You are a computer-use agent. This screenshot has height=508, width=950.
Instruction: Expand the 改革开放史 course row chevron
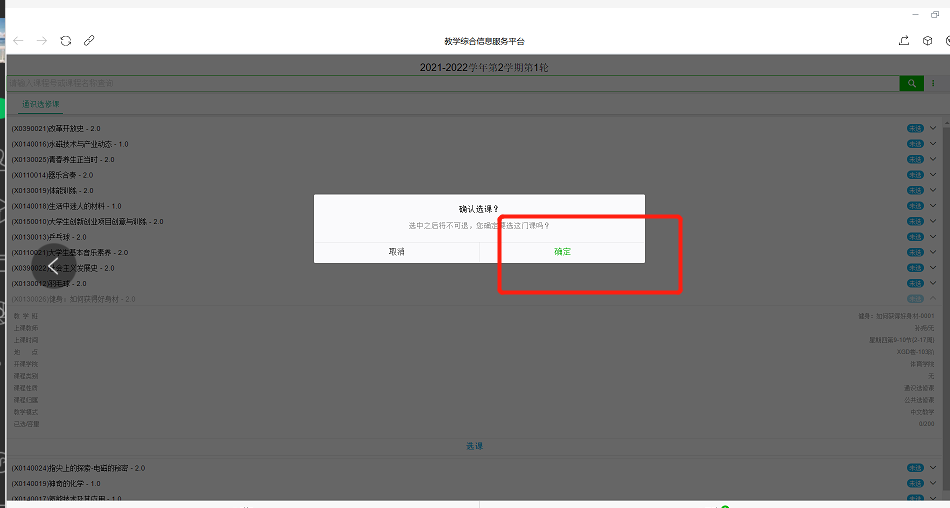click(934, 128)
